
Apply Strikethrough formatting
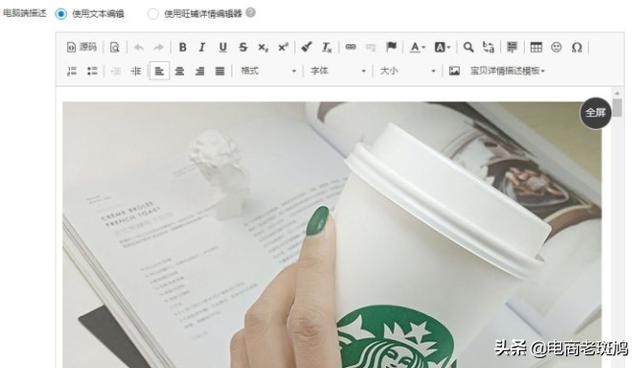point(243,47)
